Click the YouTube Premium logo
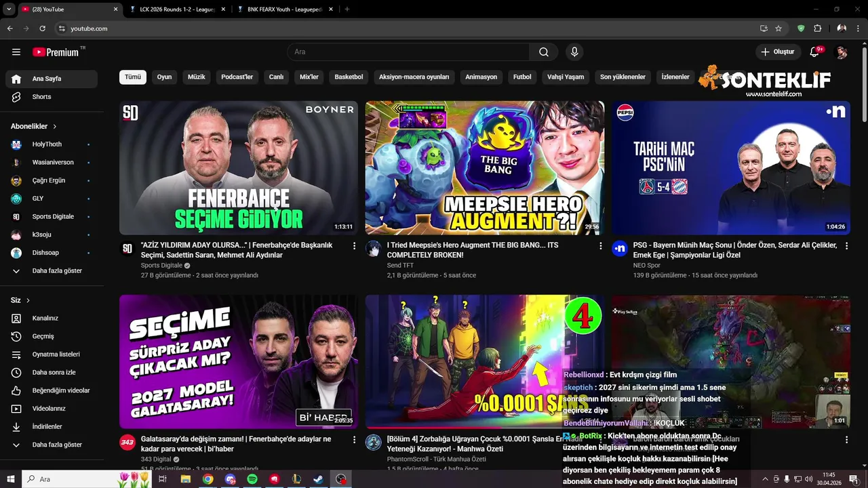This screenshot has width=868, height=488. (x=56, y=52)
